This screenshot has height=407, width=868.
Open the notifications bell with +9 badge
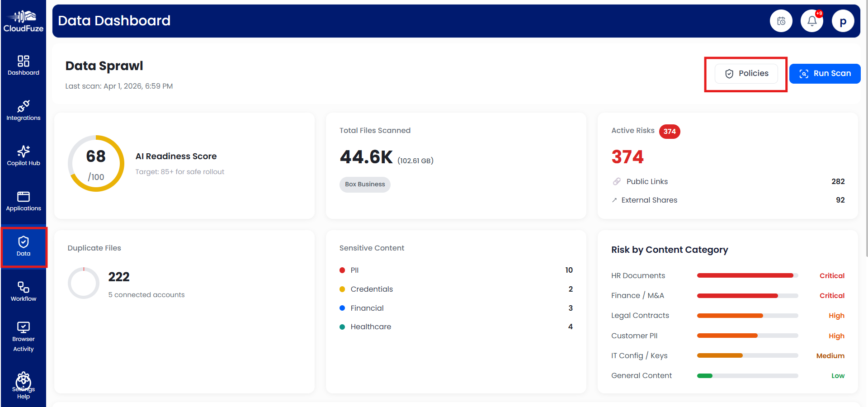tap(812, 21)
